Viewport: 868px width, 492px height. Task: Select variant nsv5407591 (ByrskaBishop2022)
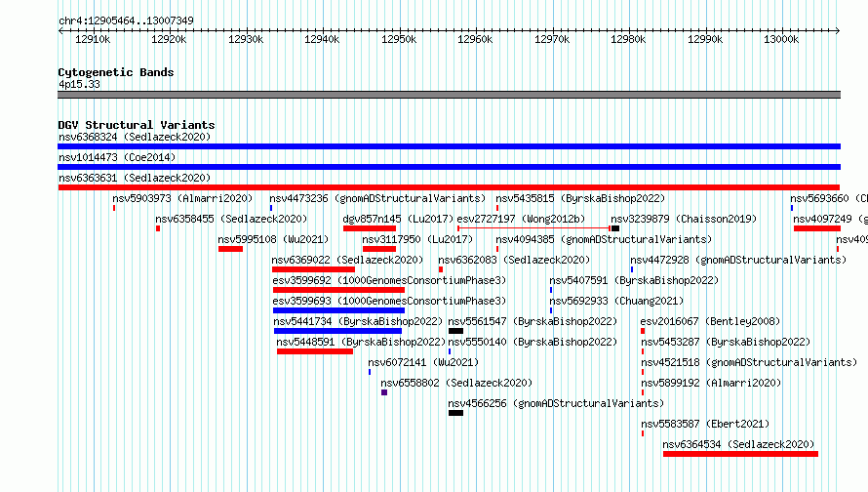(634, 280)
